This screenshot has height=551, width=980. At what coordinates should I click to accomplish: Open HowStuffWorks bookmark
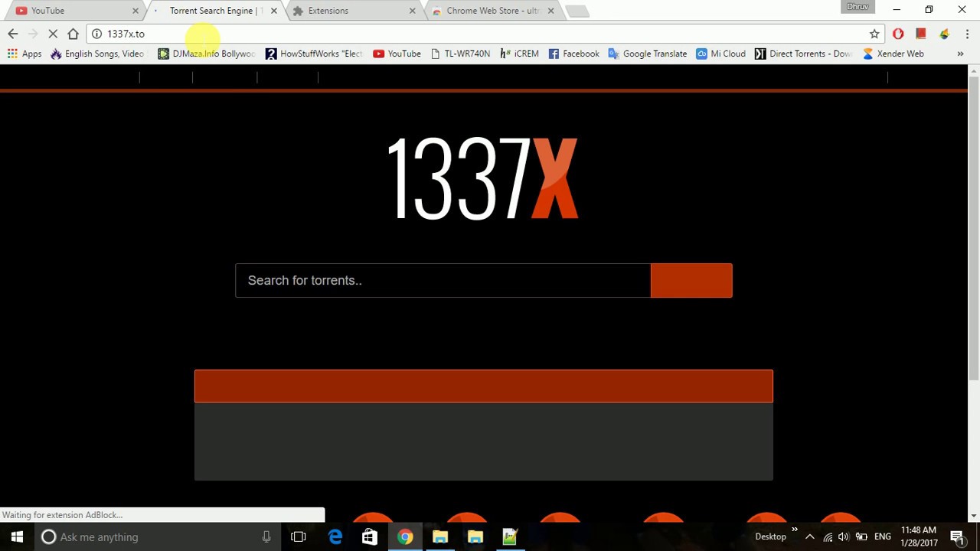click(x=314, y=54)
